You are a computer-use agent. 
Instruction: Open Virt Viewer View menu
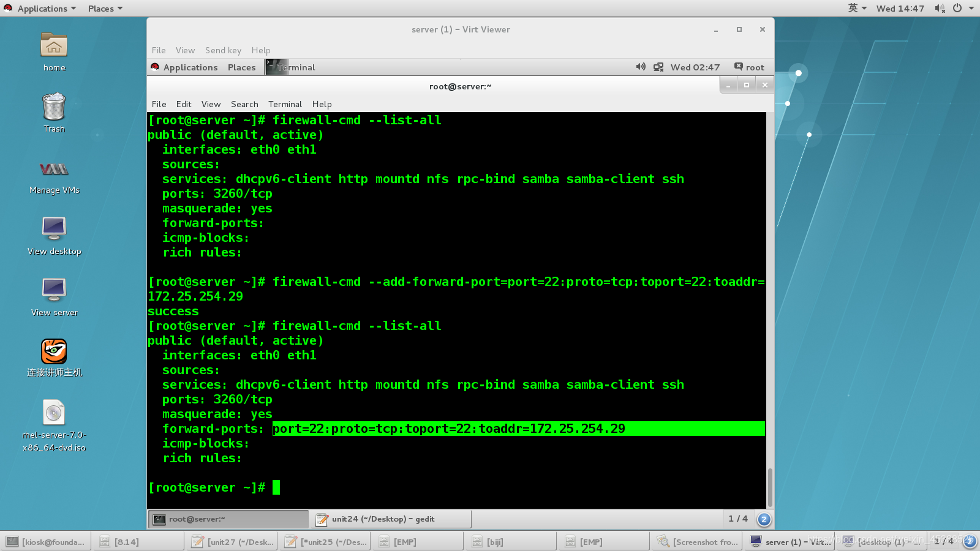click(x=185, y=50)
